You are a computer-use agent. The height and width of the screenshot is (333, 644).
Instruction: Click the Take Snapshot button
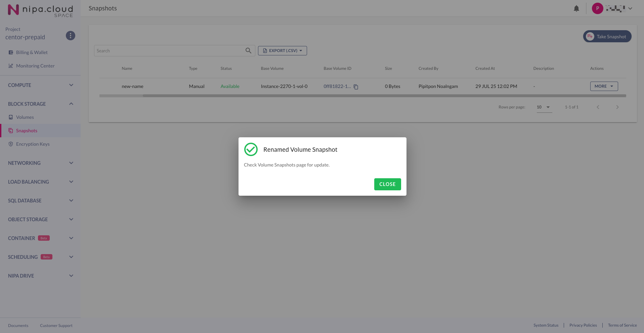(x=607, y=37)
